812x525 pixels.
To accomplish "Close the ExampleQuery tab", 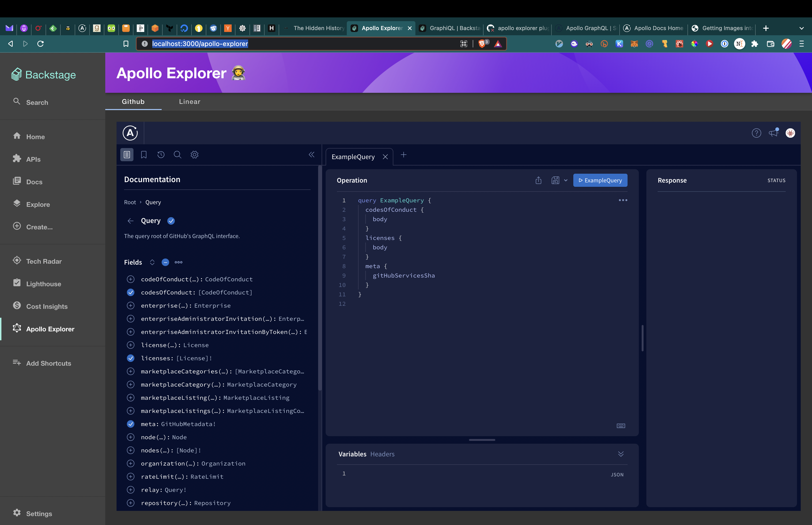I will click(385, 157).
